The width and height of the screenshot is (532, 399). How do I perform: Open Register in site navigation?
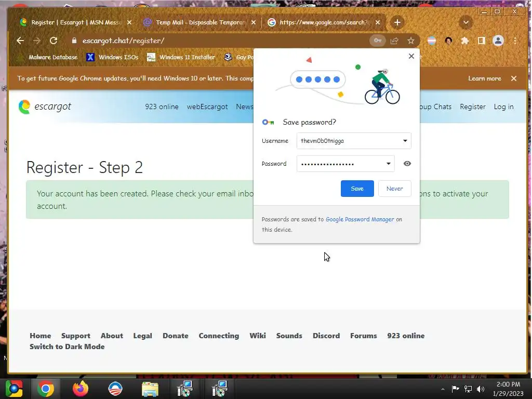tap(473, 107)
